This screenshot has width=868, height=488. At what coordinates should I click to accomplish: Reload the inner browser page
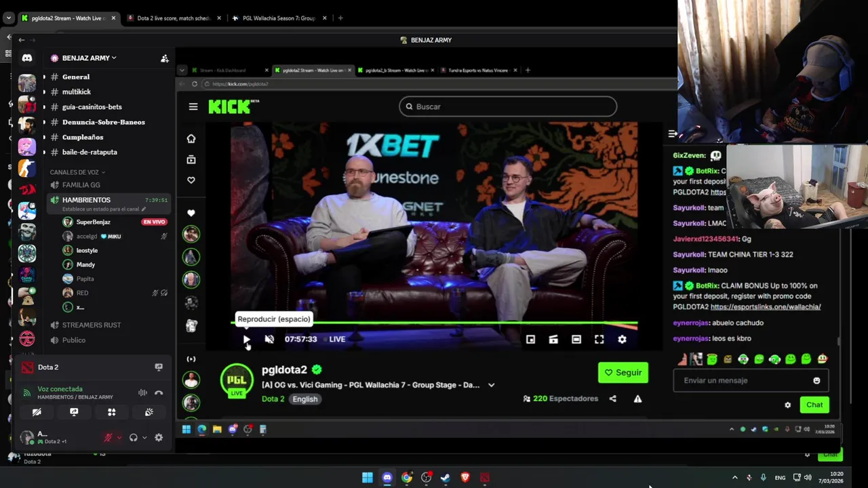[195, 84]
